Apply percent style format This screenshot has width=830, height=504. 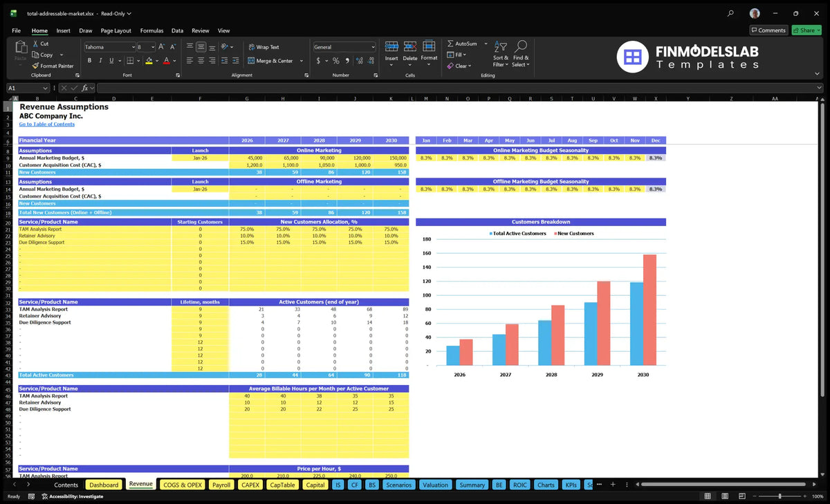click(336, 61)
